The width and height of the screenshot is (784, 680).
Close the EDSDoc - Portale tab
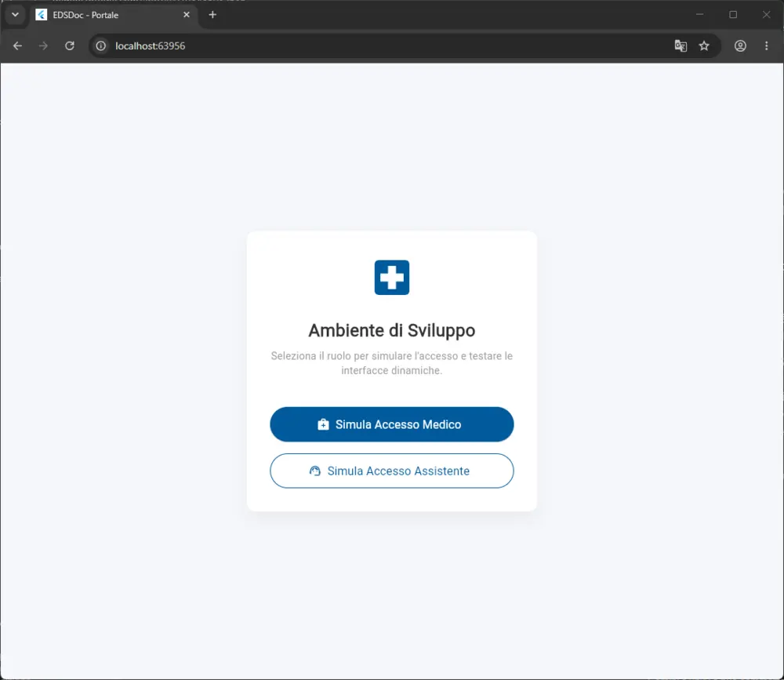pos(187,15)
